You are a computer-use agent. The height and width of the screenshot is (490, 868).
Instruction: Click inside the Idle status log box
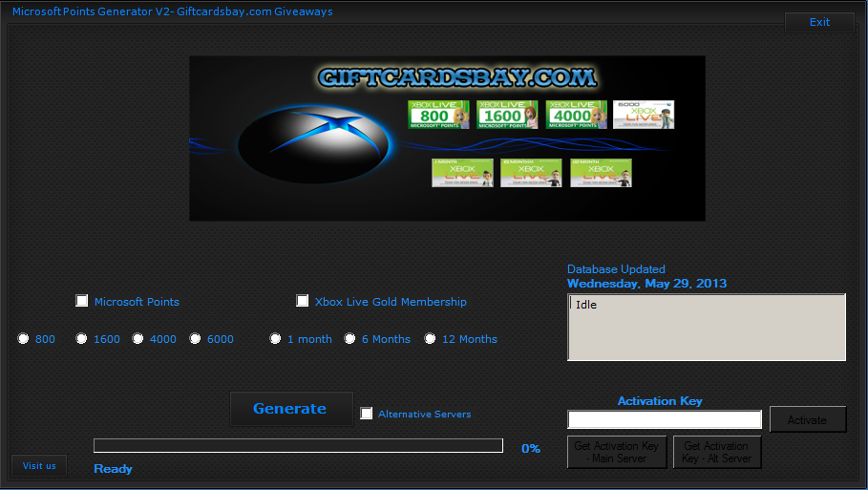[x=707, y=328]
